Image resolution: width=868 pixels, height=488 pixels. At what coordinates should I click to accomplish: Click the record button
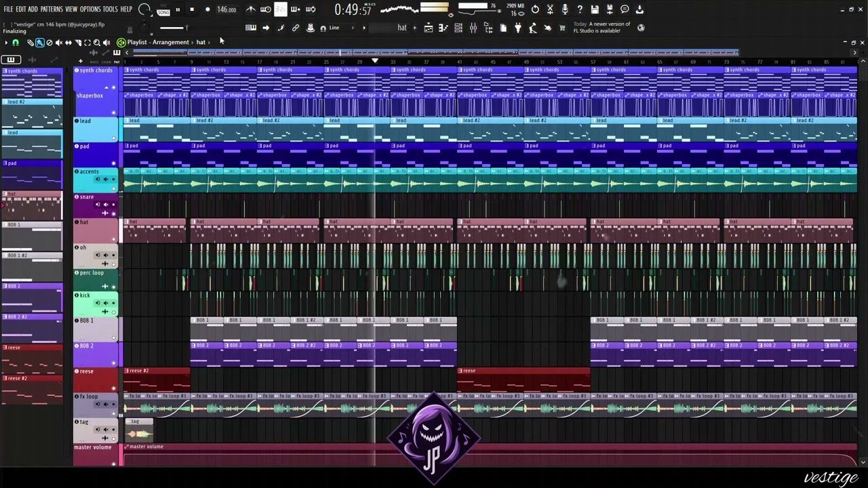[208, 9]
